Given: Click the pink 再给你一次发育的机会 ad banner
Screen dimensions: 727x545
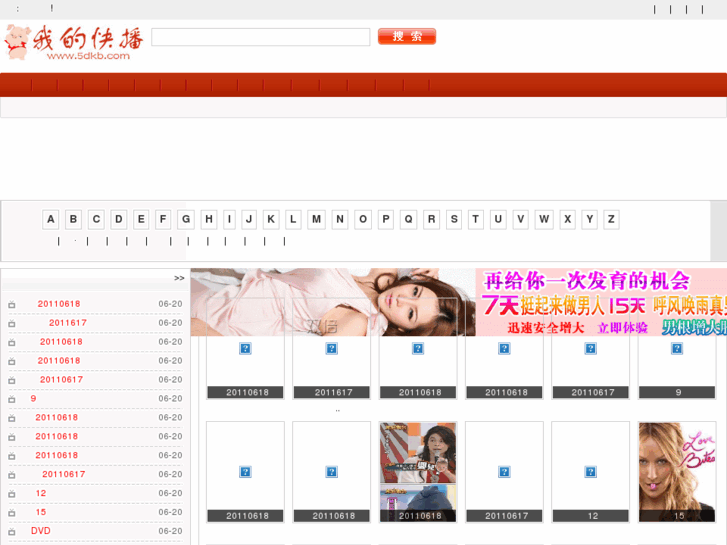Looking at the screenshot, I should click(x=601, y=302).
